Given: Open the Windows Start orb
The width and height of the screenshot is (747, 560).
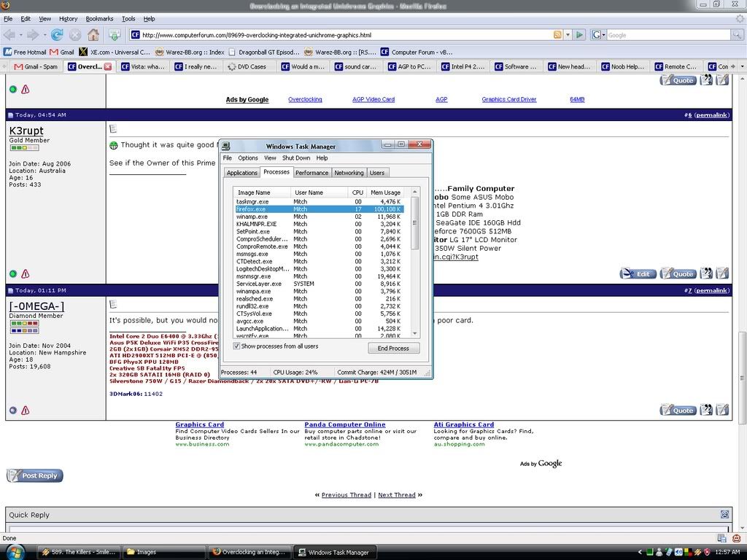Looking at the screenshot, I should click(x=15, y=551).
